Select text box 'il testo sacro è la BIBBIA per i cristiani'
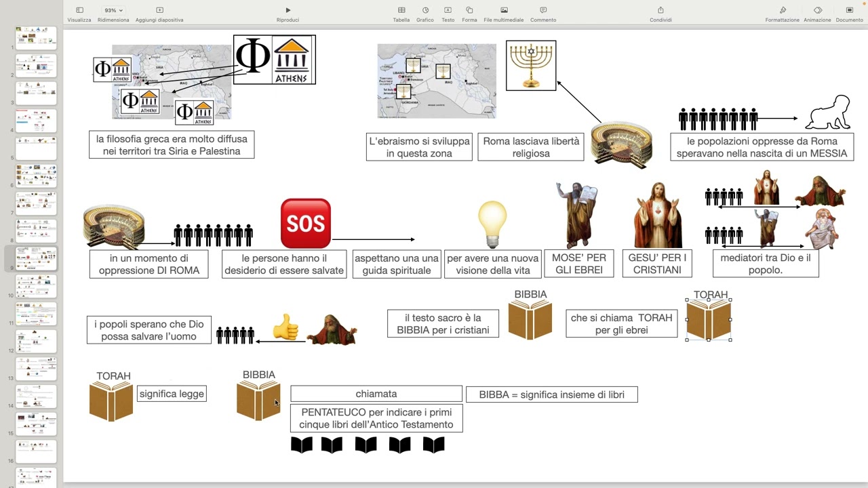Image resolution: width=868 pixels, height=488 pixels. pyautogui.click(x=443, y=324)
